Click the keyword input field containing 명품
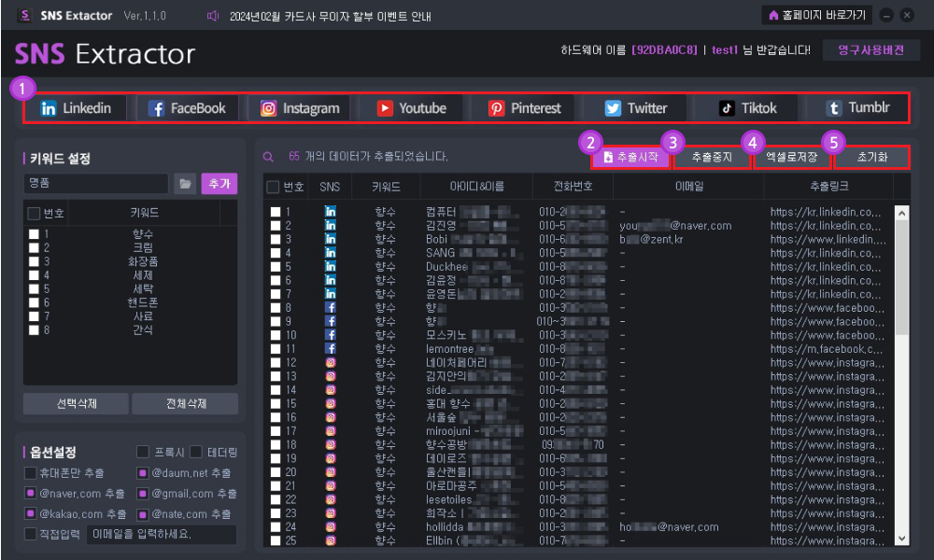 coord(96,183)
